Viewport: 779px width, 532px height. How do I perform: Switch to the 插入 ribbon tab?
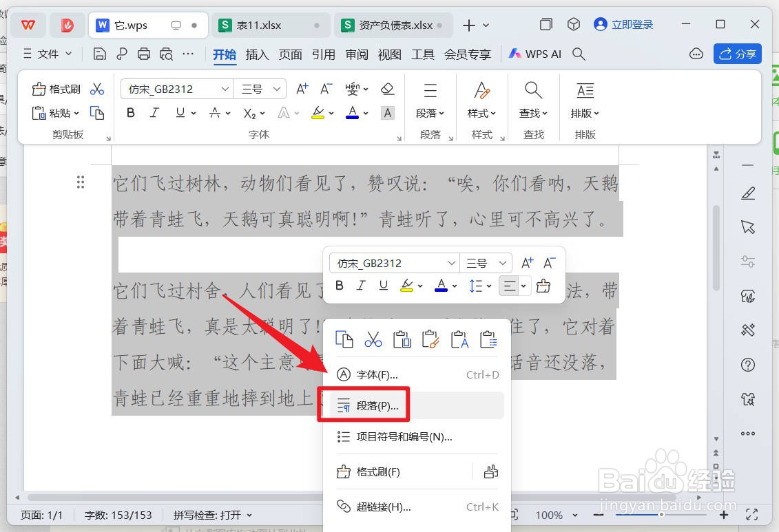(257, 54)
